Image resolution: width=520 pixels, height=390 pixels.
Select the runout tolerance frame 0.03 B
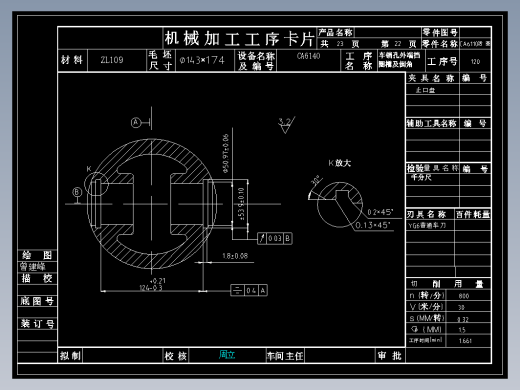coord(275,238)
